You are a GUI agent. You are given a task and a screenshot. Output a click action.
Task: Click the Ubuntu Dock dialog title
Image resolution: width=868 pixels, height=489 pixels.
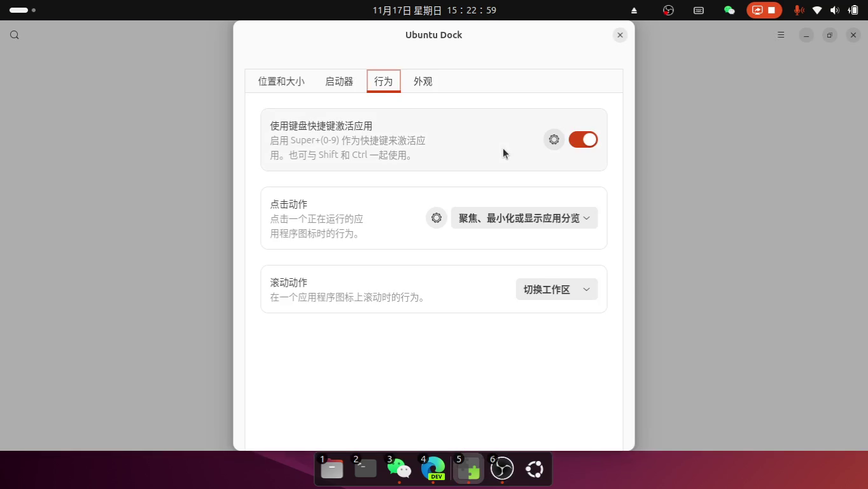tap(433, 35)
